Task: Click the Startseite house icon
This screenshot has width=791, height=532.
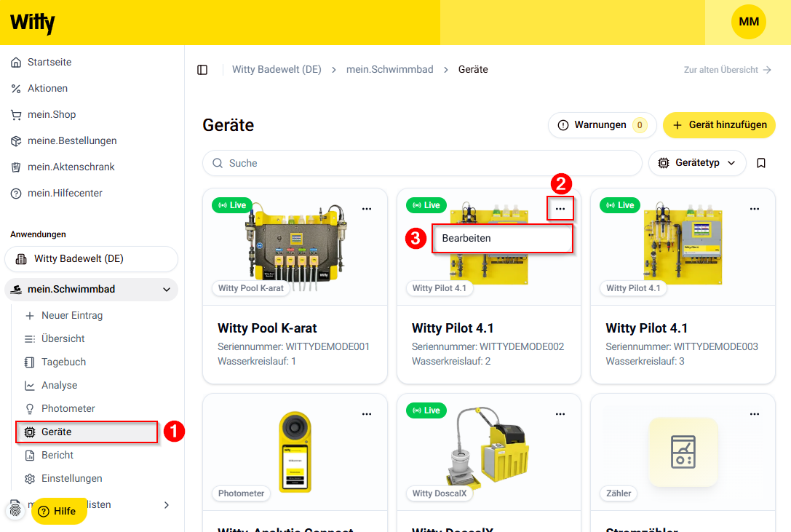Action: coord(16,62)
